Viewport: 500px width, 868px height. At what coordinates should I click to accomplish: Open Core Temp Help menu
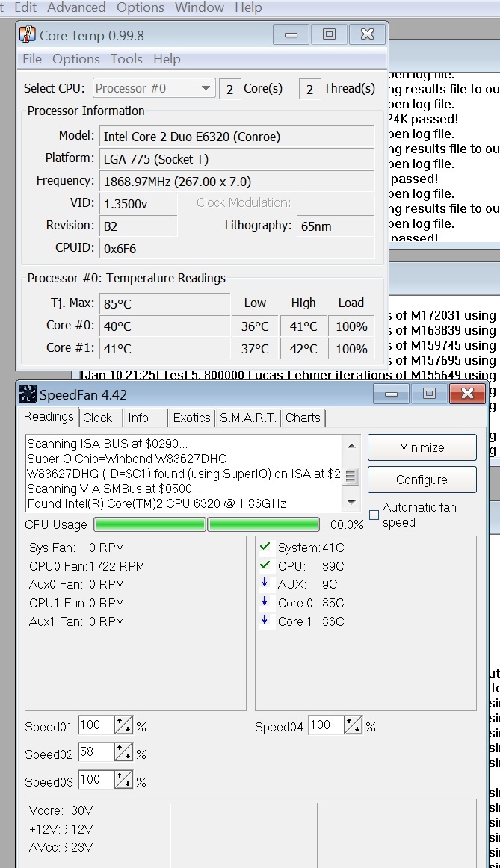pyautogui.click(x=167, y=59)
